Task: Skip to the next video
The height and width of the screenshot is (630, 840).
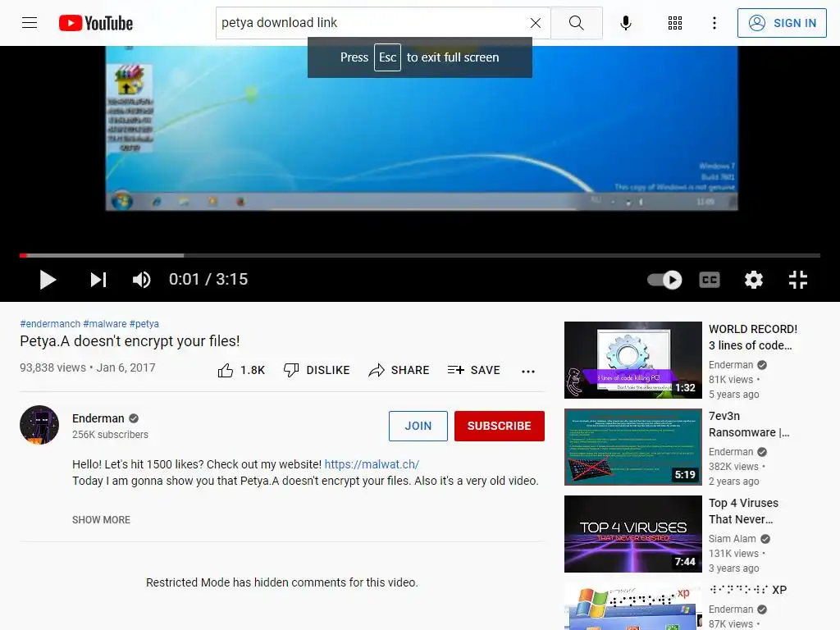Action: (x=98, y=280)
